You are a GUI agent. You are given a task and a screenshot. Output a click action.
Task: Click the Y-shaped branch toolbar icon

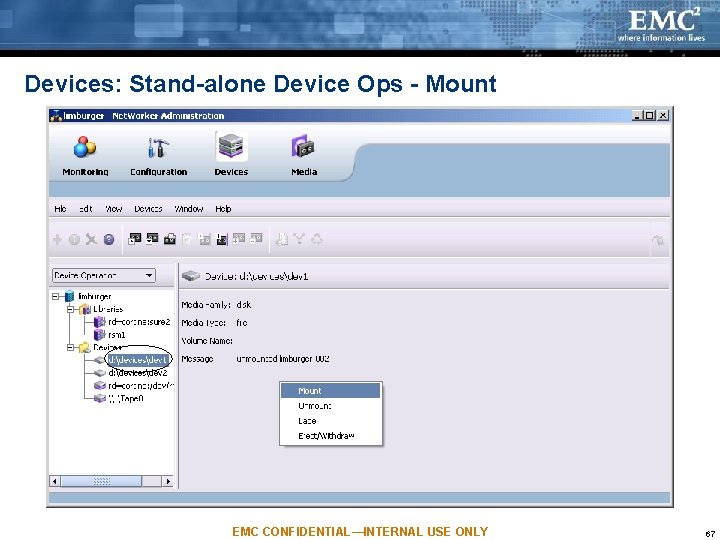(x=299, y=239)
